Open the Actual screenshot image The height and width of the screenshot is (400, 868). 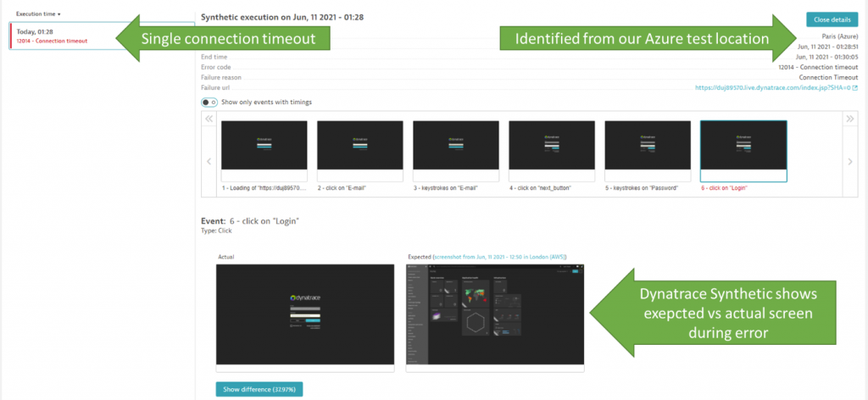point(305,314)
